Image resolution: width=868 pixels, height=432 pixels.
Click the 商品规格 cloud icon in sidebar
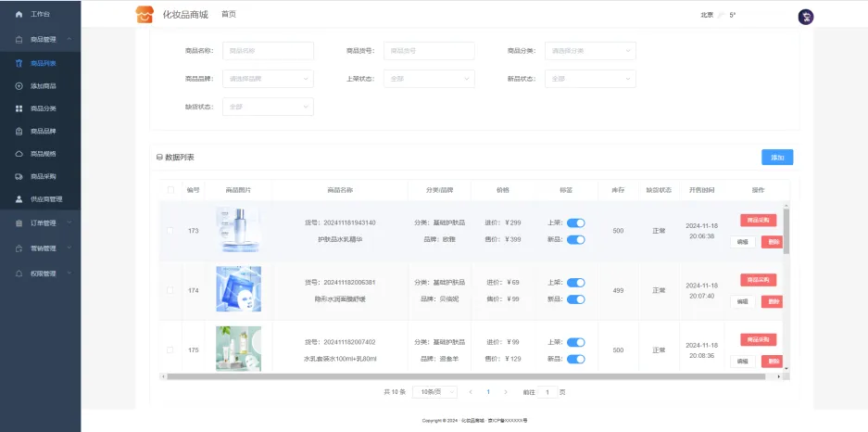point(19,154)
